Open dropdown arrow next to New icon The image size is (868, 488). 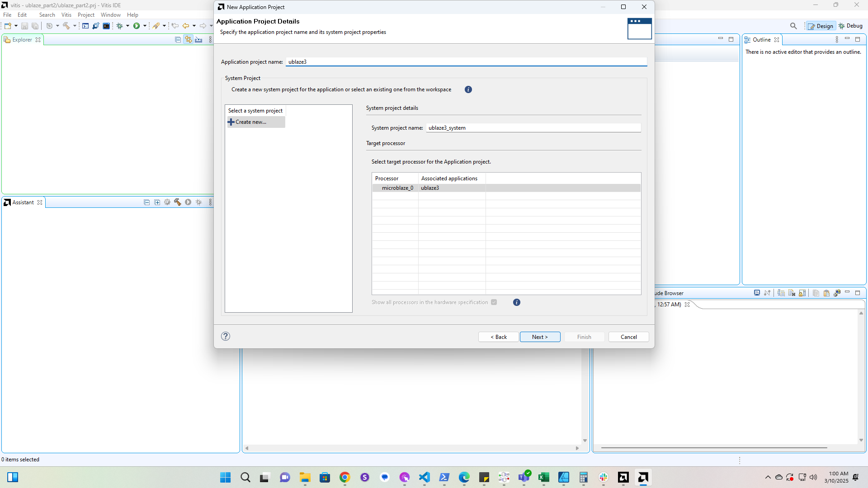click(x=16, y=26)
